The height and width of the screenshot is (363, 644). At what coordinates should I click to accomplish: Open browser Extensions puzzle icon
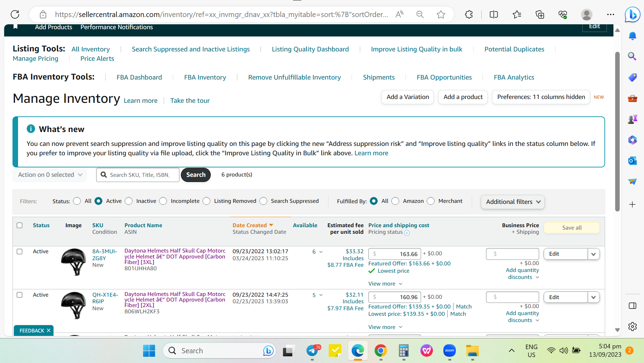pos(469,14)
